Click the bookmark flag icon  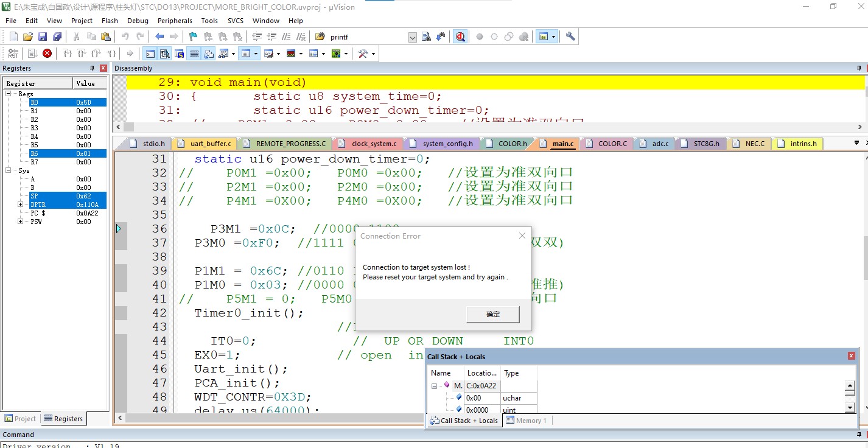[x=193, y=37]
